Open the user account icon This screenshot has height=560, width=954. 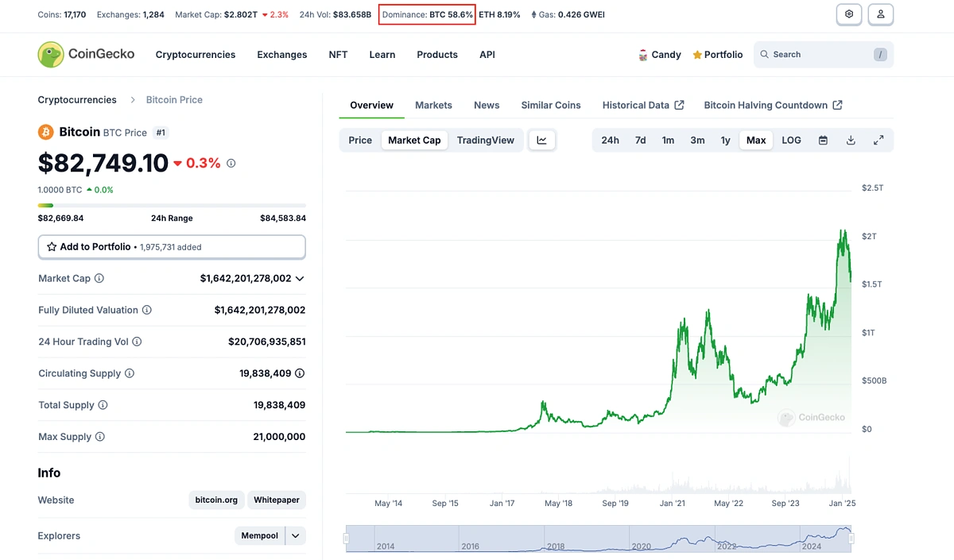click(881, 14)
